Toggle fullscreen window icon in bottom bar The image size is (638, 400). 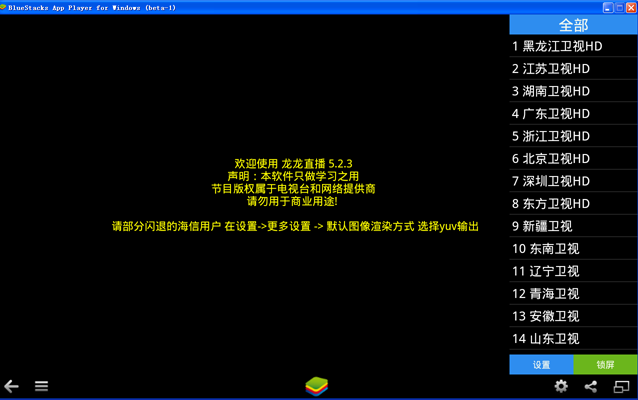[x=621, y=387]
